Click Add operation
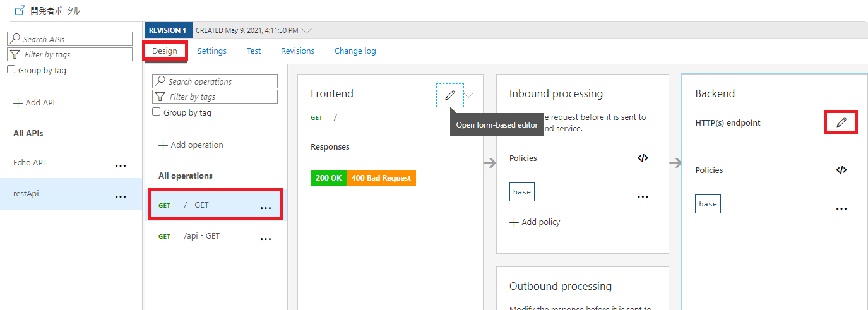The height and width of the screenshot is (310, 868). [191, 145]
